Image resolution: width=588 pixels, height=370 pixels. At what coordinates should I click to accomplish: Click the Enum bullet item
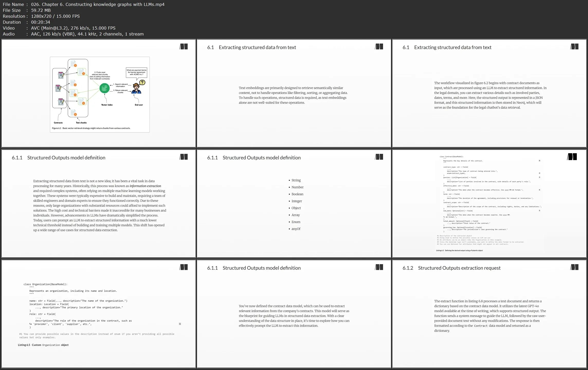click(296, 222)
